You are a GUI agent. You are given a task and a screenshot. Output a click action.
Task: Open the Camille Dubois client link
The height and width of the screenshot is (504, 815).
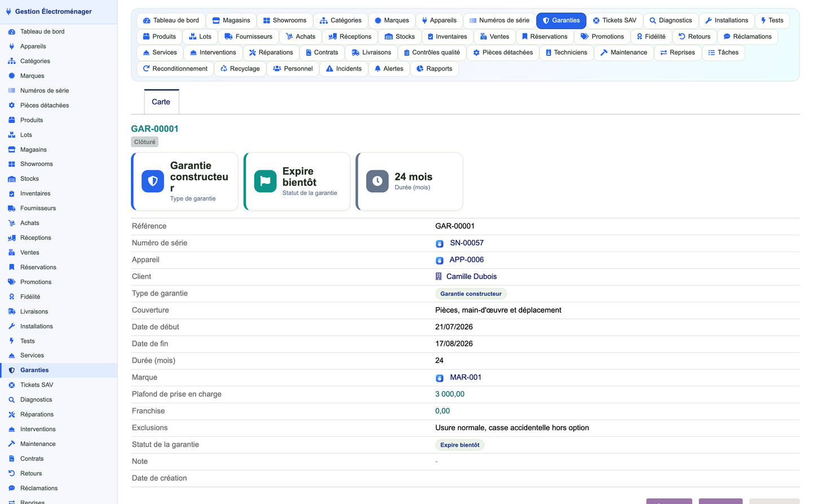click(472, 277)
